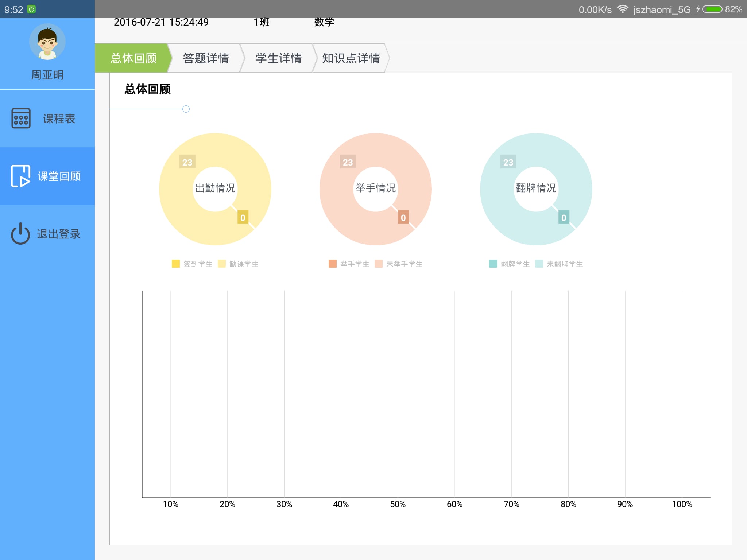Tap the green app icon in status bar
747x560 pixels.
tap(32, 9)
